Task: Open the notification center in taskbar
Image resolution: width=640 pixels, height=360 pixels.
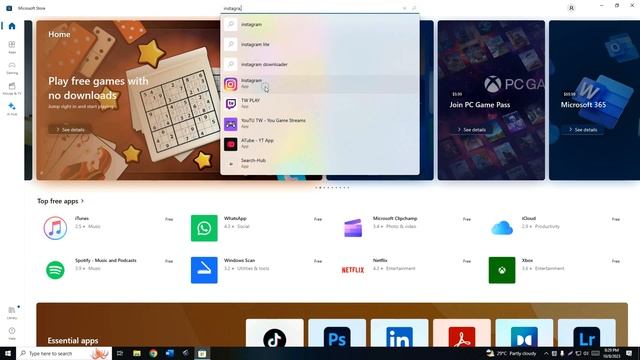Action: (x=629, y=353)
